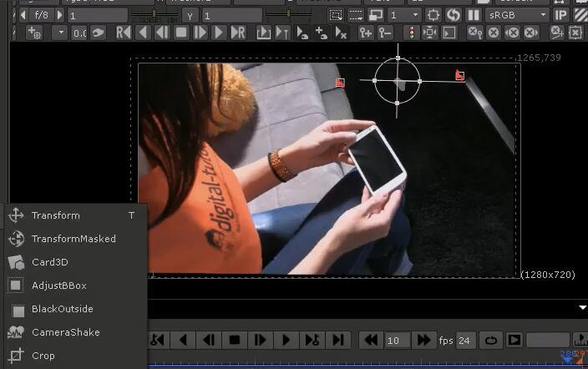Viewport: 588px width, 369px height.
Task: Toggle the viewer pause button
Action: (474, 15)
